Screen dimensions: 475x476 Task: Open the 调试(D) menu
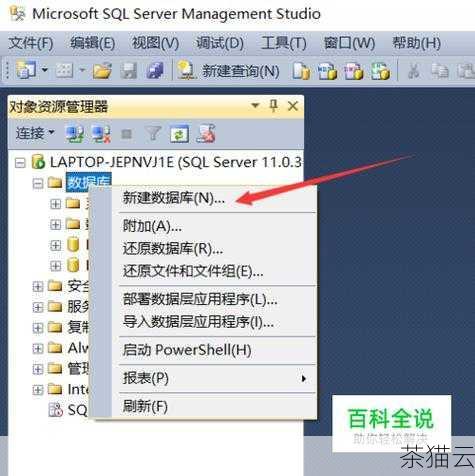point(220,43)
